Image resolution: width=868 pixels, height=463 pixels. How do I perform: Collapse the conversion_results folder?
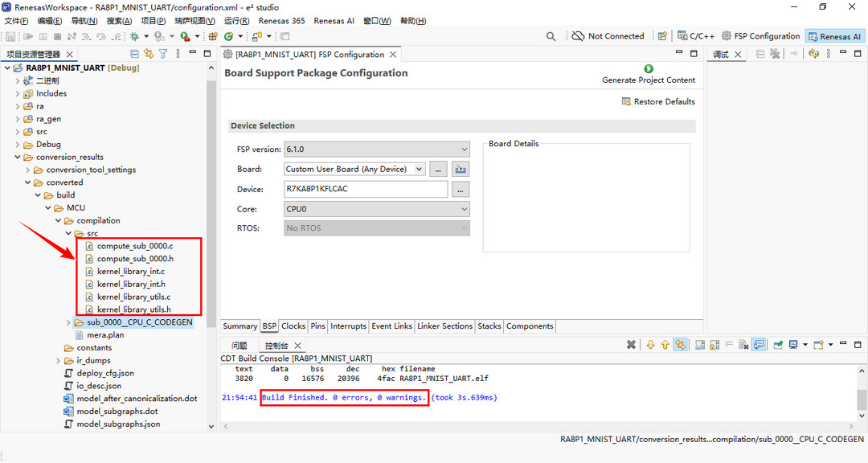(x=18, y=158)
